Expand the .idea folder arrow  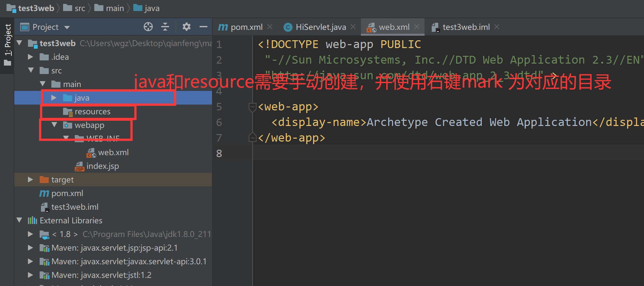click(x=31, y=57)
